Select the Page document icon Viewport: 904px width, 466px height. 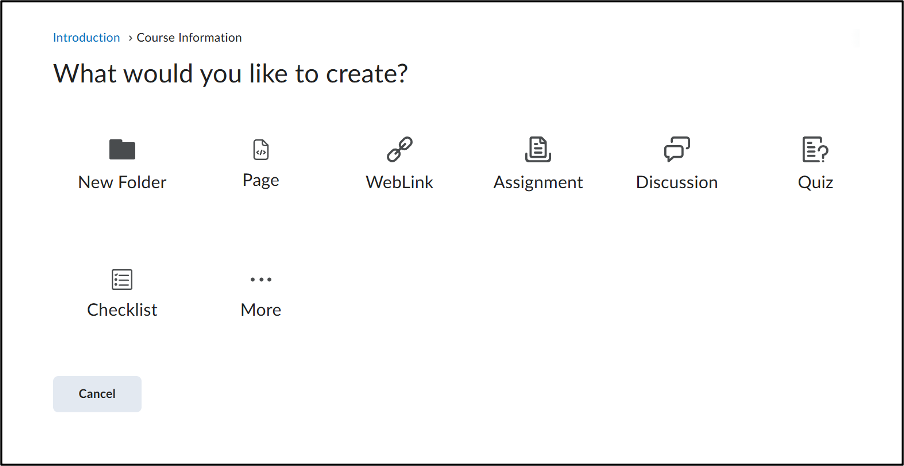pos(260,150)
